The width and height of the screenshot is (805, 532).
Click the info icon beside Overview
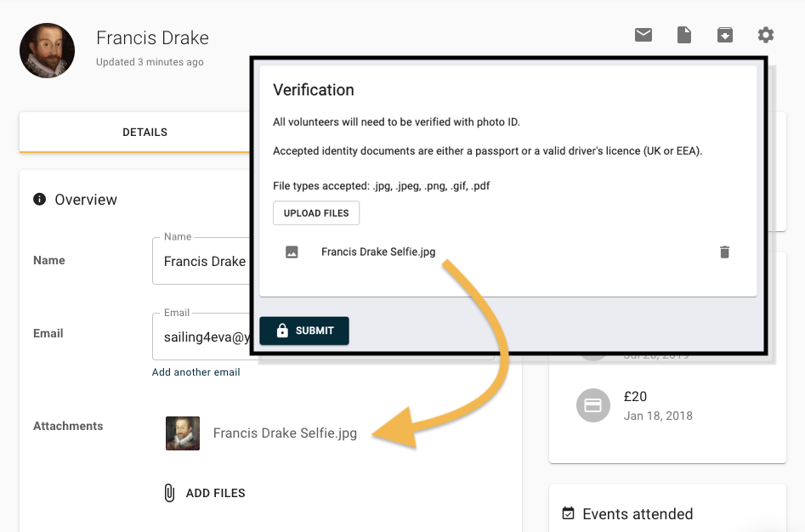tap(40, 199)
